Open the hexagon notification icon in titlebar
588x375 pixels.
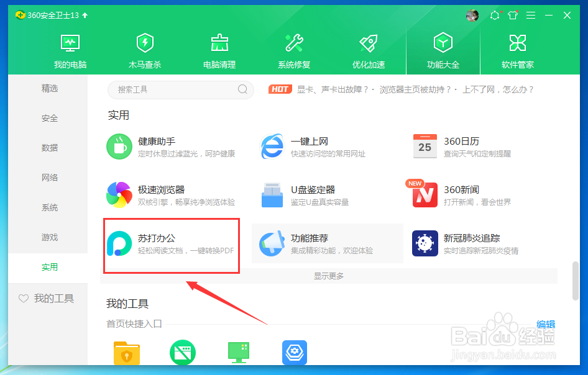(x=494, y=16)
